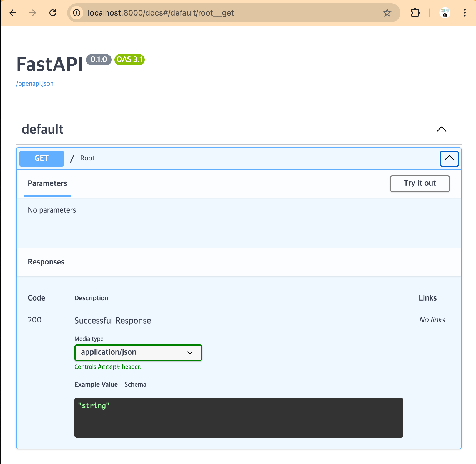Click the Root endpoint summary text

(87, 158)
